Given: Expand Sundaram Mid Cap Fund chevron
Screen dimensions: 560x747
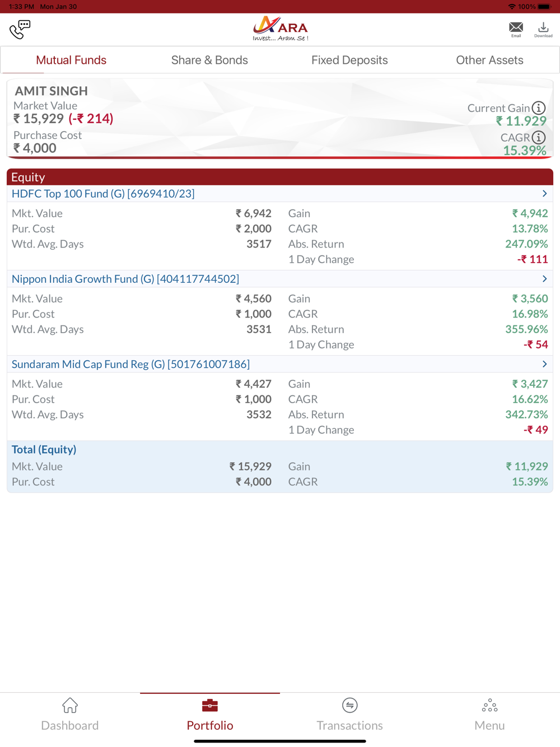Looking at the screenshot, I should [x=544, y=364].
